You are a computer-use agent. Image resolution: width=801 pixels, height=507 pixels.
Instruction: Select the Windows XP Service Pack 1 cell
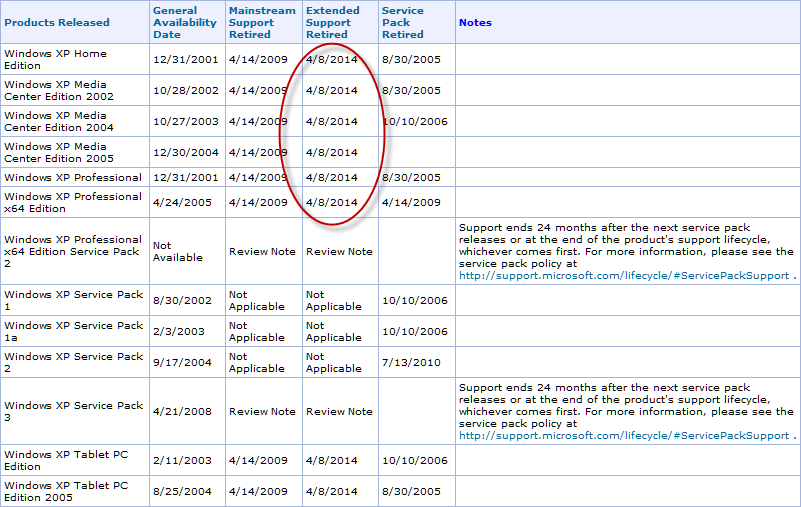click(74, 301)
